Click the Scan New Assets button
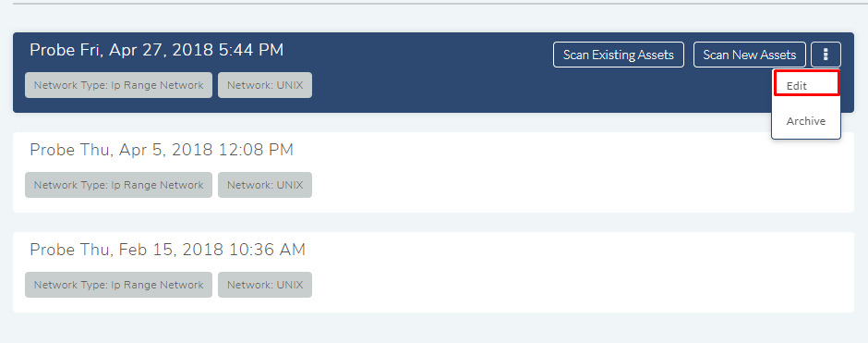Image resolution: width=868 pixels, height=343 pixels. [x=750, y=55]
